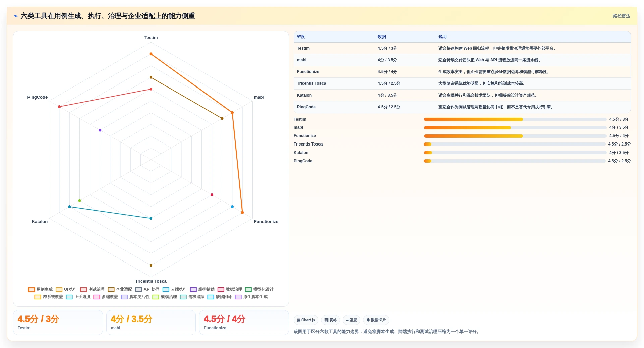The width and height of the screenshot is (644, 348).
Task: Toggle the UI 执行 legend entry
Action: (x=66, y=289)
